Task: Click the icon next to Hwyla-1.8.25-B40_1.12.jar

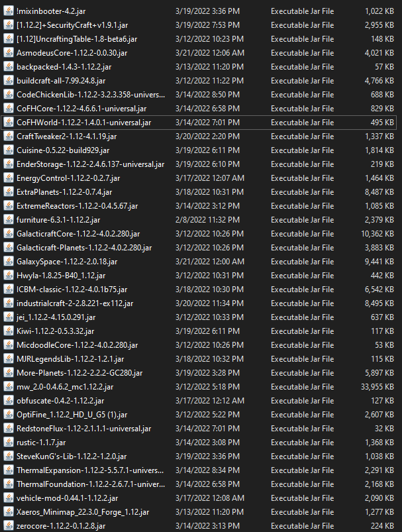Action: (x=9, y=275)
